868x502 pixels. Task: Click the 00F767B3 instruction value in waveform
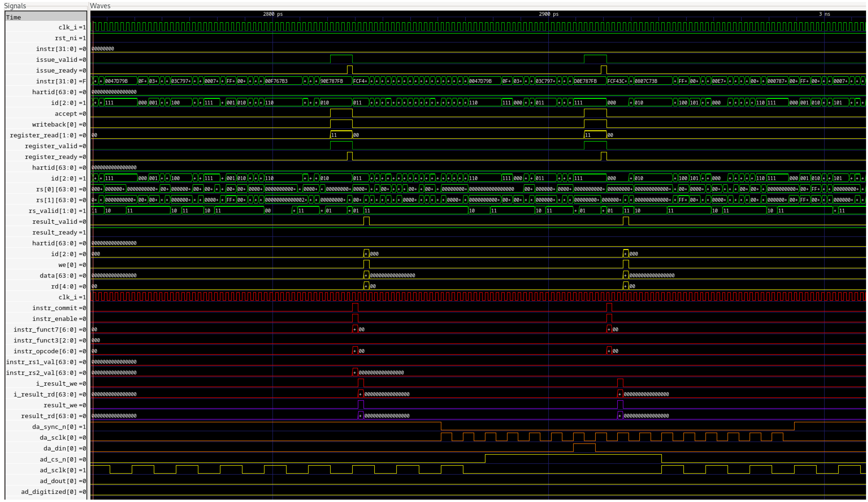tap(276, 81)
